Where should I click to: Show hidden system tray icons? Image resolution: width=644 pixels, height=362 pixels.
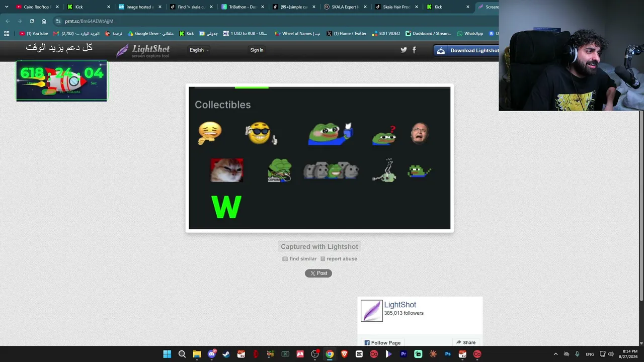pos(555,354)
